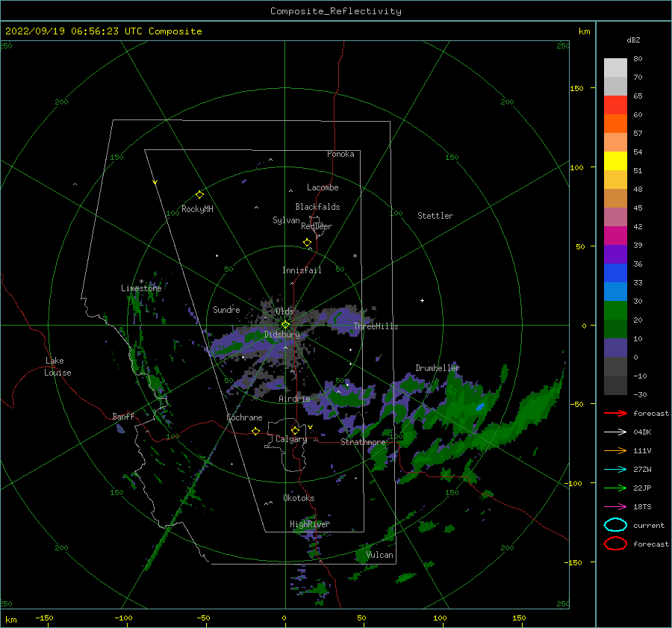Click the current label beside the cyan ellipse
Image resolution: width=672 pixels, height=628 pixels.
(649, 525)
